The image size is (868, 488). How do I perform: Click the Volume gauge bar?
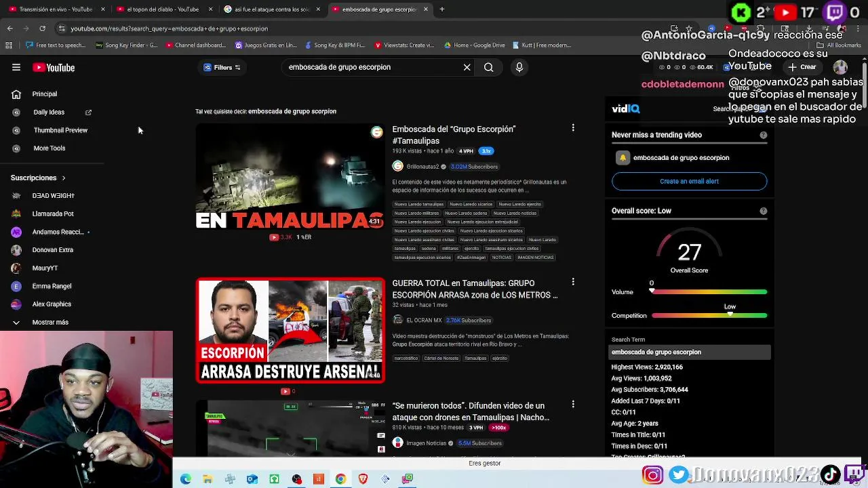709,292
